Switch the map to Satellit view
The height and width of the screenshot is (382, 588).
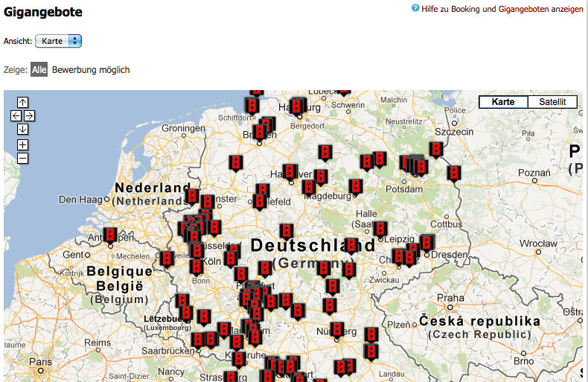point(552,102)
